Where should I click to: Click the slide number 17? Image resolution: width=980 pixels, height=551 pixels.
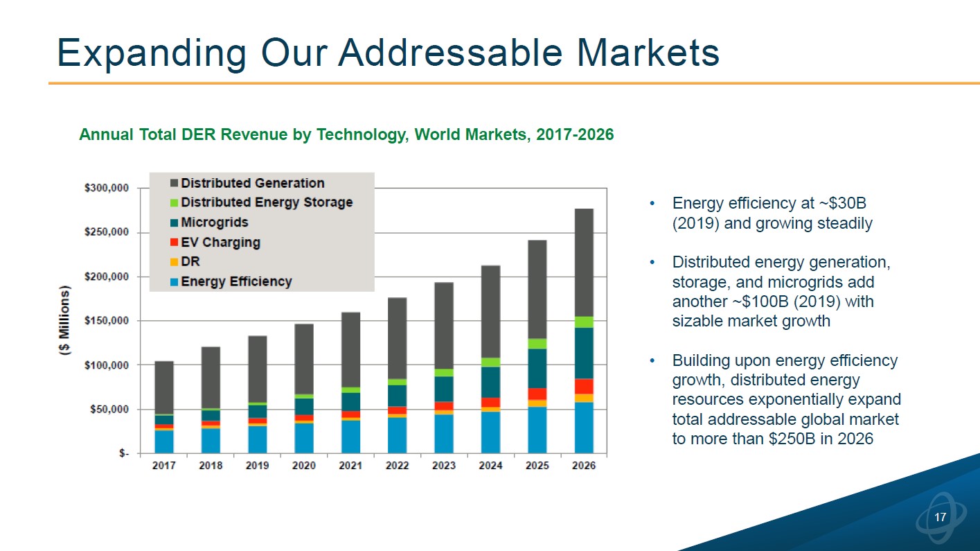point(940,518)
